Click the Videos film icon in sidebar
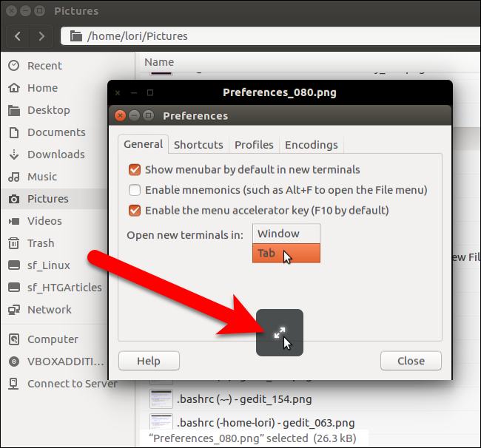The image size is (481, 448). (x=14, y=221)
